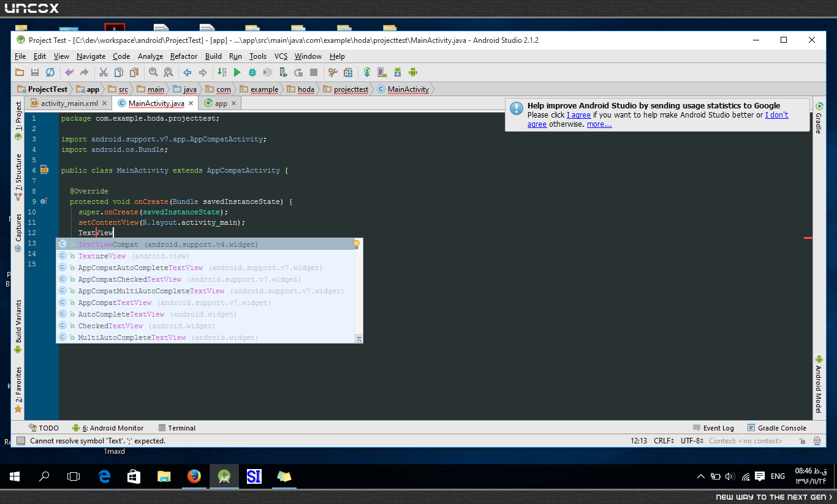This screenshot has width=837, height=504.
Task: Click the green Run app button
Action: tap(237, 72)
